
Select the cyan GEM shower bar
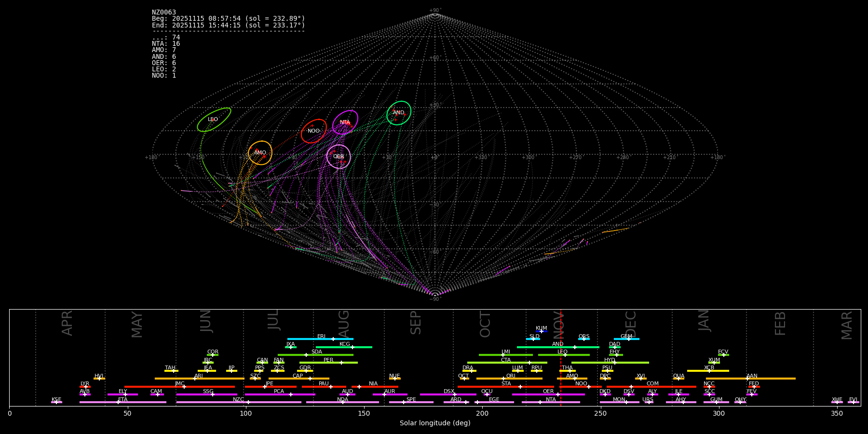click(626, 339)
